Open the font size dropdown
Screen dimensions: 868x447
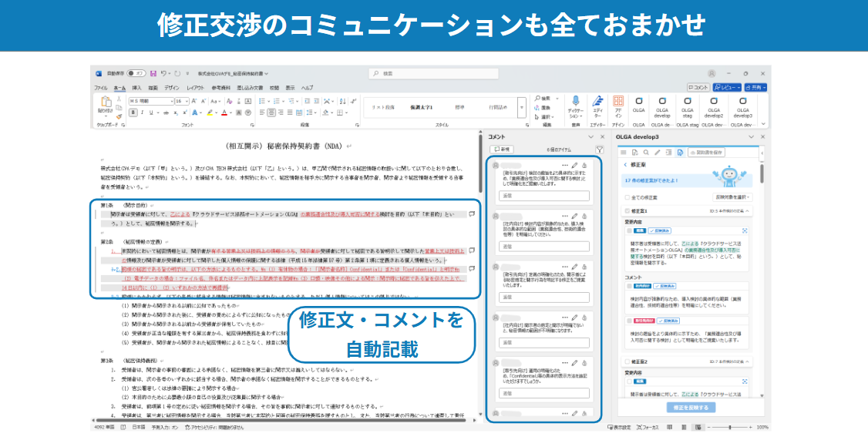[x=182, y=101]
